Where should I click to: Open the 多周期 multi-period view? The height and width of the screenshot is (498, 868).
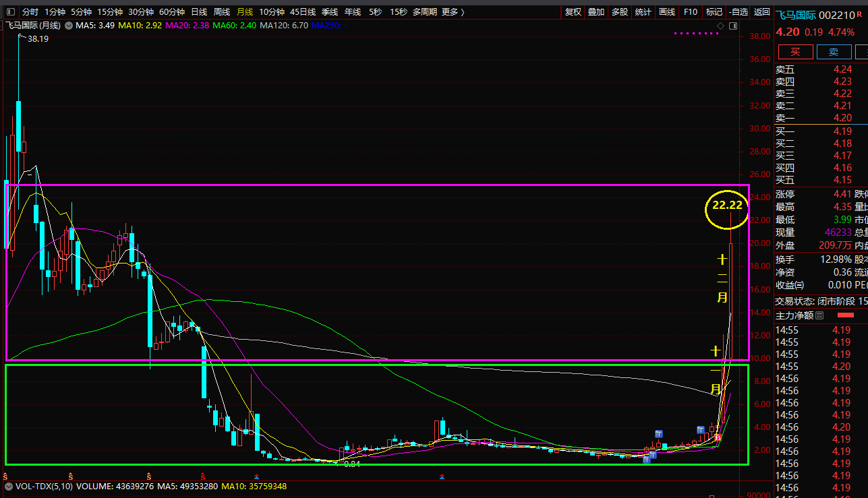coord(425,12)
